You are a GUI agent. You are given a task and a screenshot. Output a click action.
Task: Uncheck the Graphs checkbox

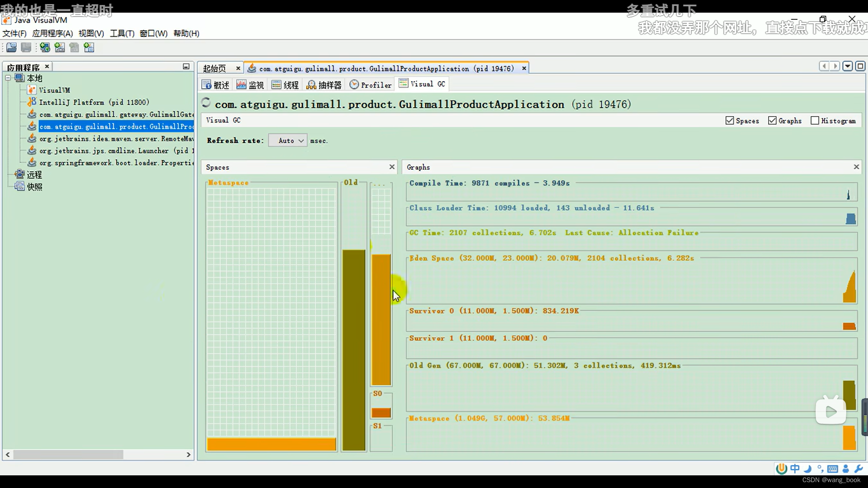pyautogui.click(x=772, y=121)
